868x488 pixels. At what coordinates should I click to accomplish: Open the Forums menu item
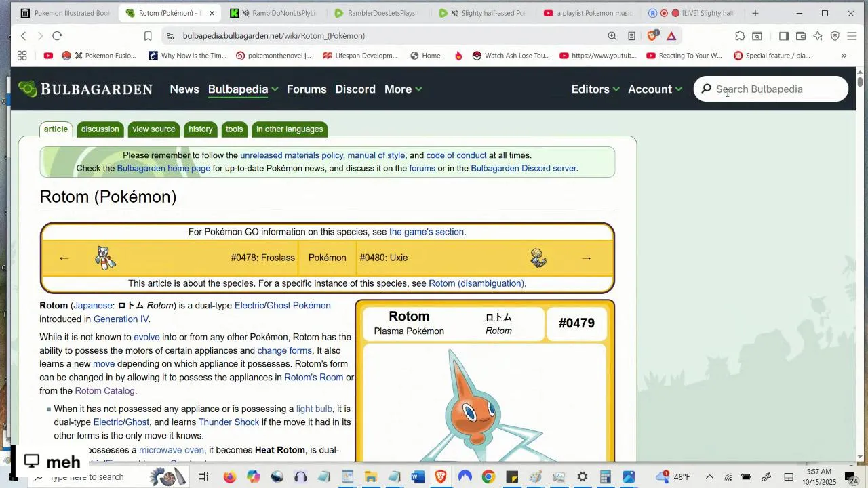coord(307,89)
